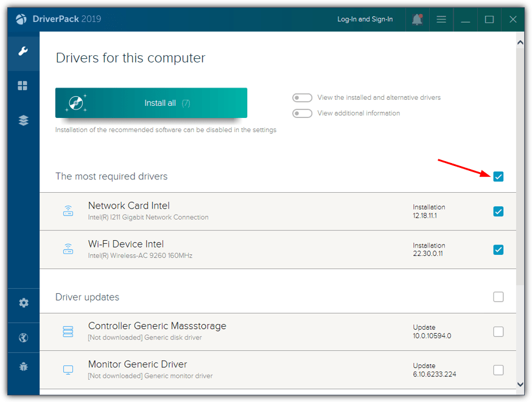Click scrollbar down arrow
532x402 pixels.
tap(520, 384)
